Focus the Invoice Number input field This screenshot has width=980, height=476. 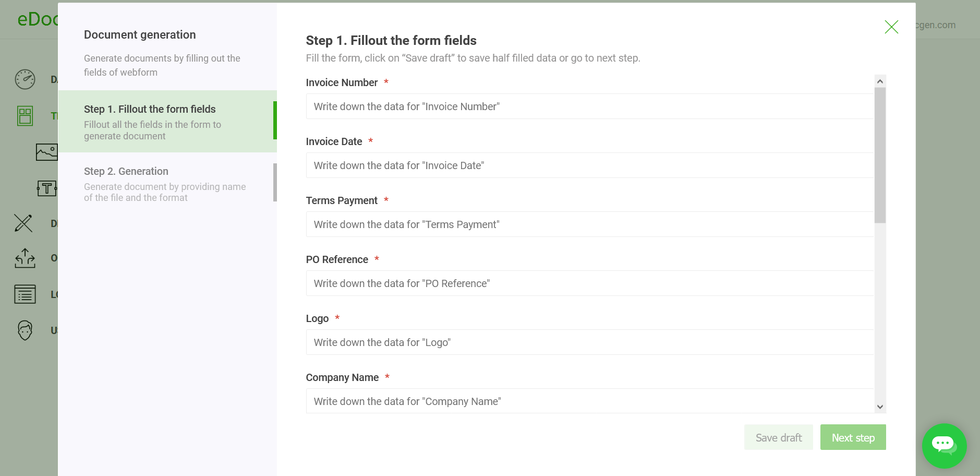(x=589, y=106)
